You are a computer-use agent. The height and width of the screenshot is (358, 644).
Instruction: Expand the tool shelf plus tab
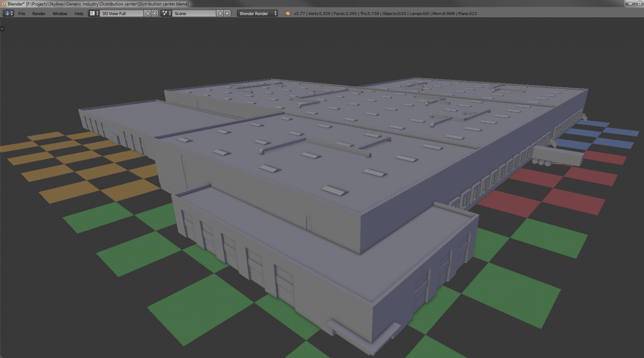click(3, 29)
